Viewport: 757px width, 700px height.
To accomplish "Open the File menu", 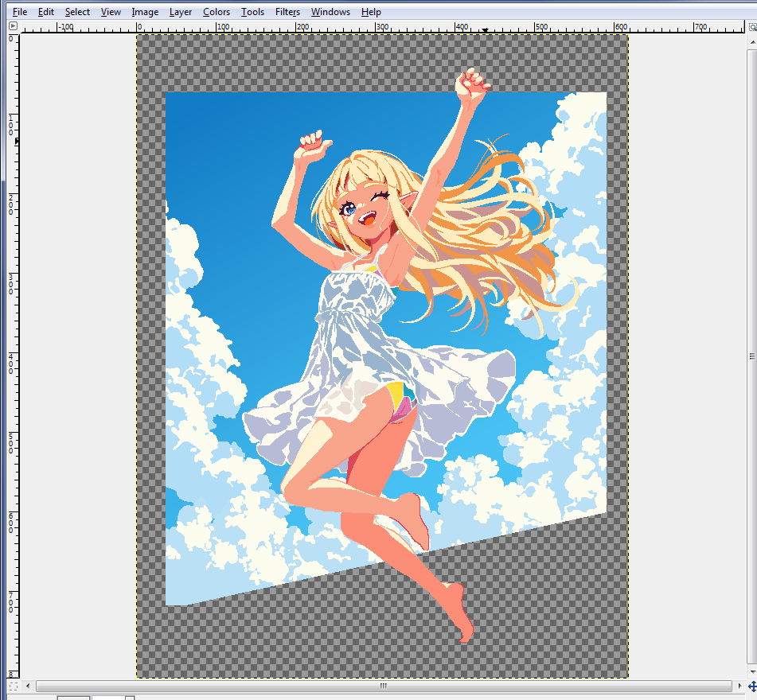I will (x=20, y=12).
